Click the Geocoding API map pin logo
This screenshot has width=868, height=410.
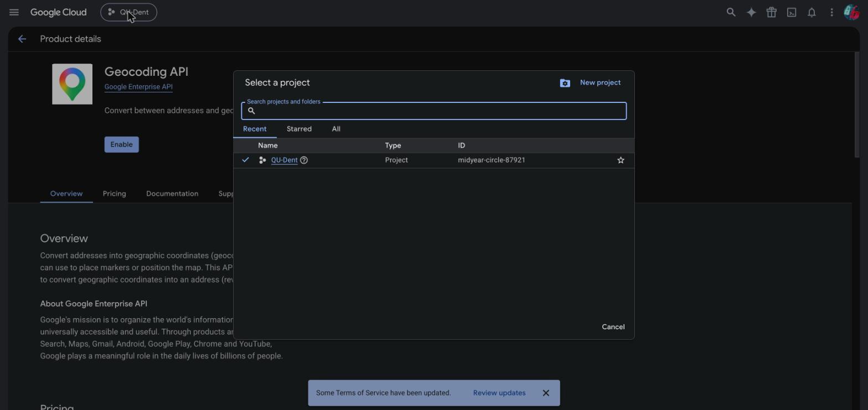[72, 84]
